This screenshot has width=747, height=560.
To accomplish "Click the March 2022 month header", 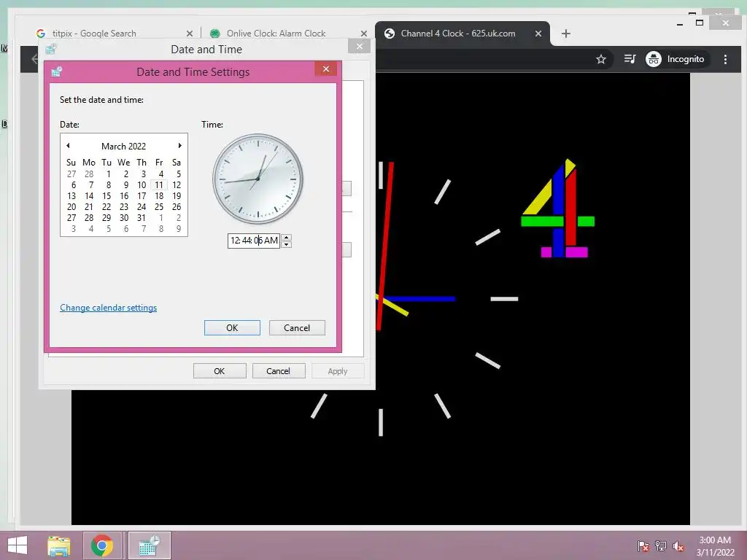I will click(x=123, y=146).
